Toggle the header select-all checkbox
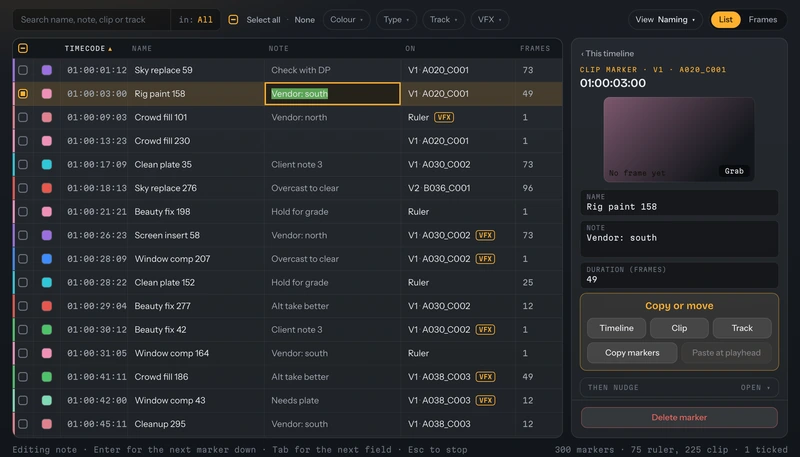The height and width of the screenshot is (457, 800). [23, 48]
